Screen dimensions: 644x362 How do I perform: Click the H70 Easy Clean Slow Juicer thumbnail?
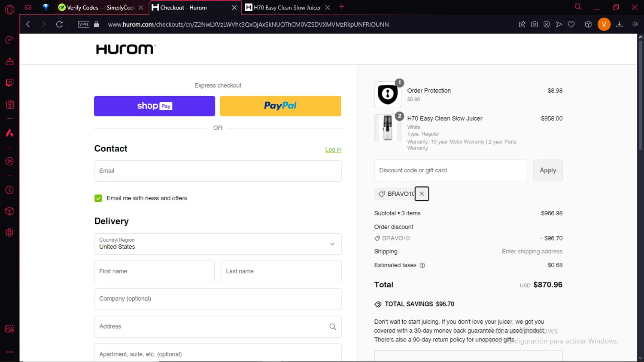388,128
